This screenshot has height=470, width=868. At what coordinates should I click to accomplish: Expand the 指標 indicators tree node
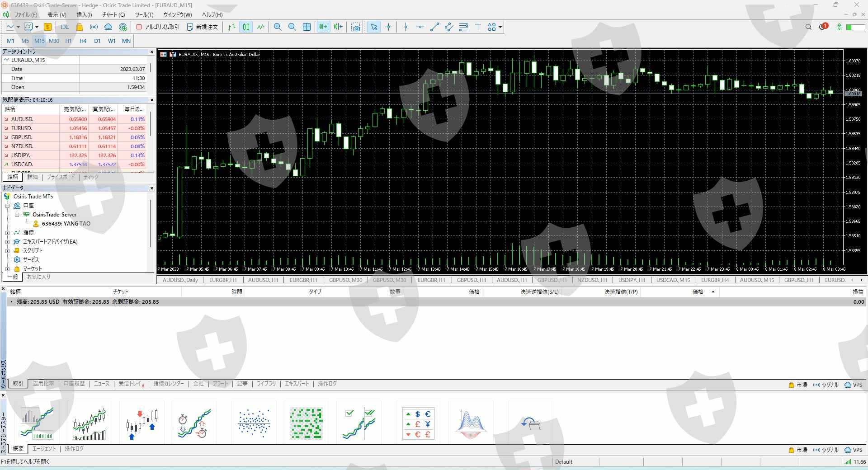(7, 233)
